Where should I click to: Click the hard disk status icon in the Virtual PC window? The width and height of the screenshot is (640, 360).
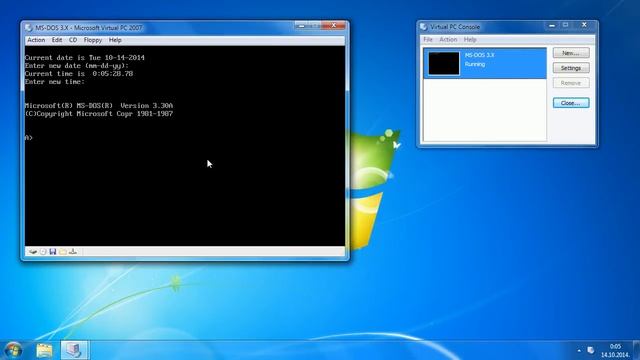33,252
